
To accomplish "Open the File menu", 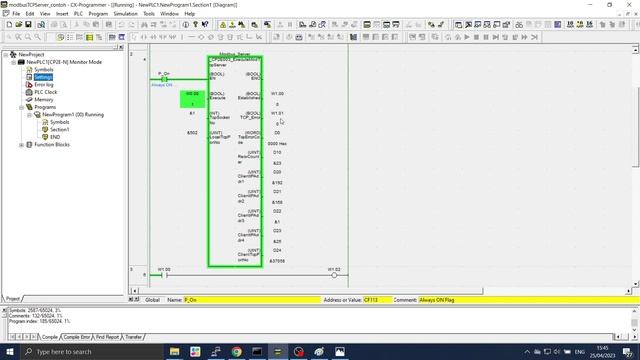I will [x=16, y=13].
